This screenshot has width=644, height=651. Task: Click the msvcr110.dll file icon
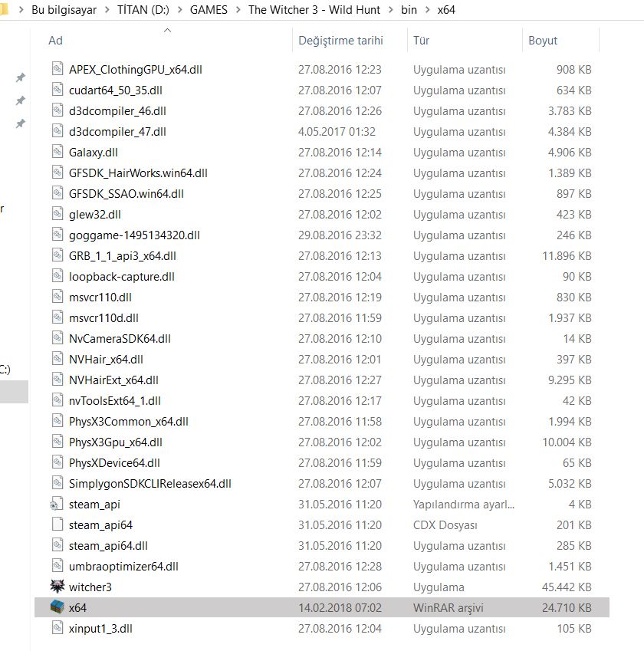pyautogui.click(x=58, y=297)
